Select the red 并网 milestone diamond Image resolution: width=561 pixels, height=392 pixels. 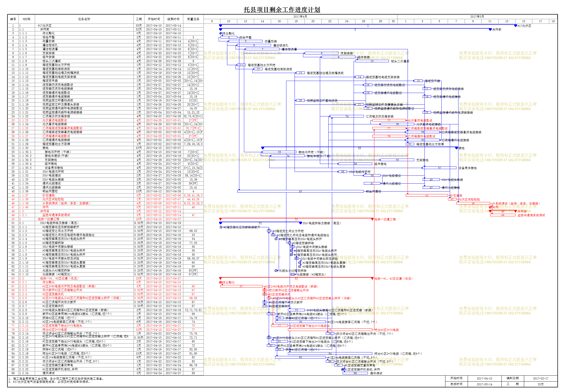click(490, 207)
